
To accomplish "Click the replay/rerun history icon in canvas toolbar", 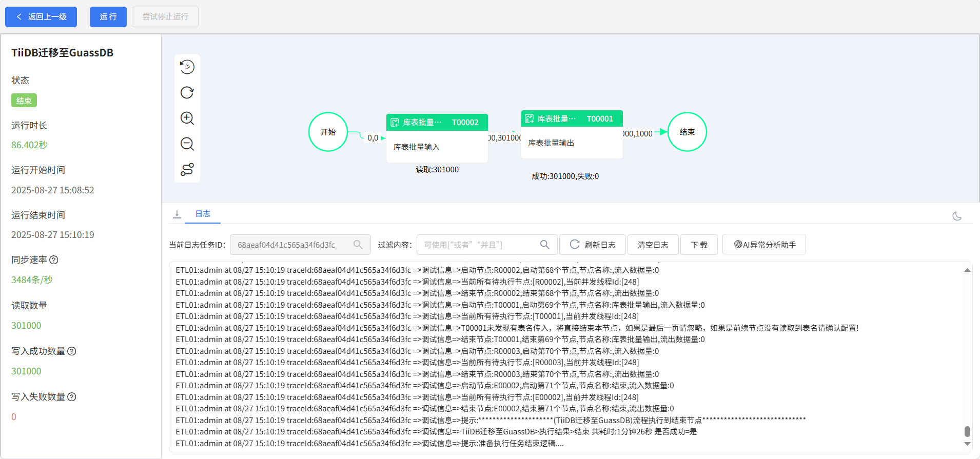I will coord(187,67).
